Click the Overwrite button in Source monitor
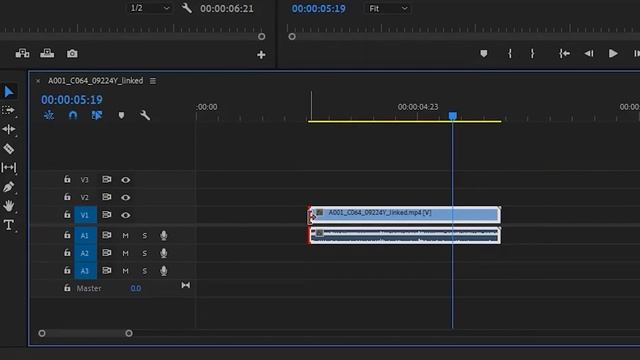Screen dimensions: 640x360 (x=47, y=53)
